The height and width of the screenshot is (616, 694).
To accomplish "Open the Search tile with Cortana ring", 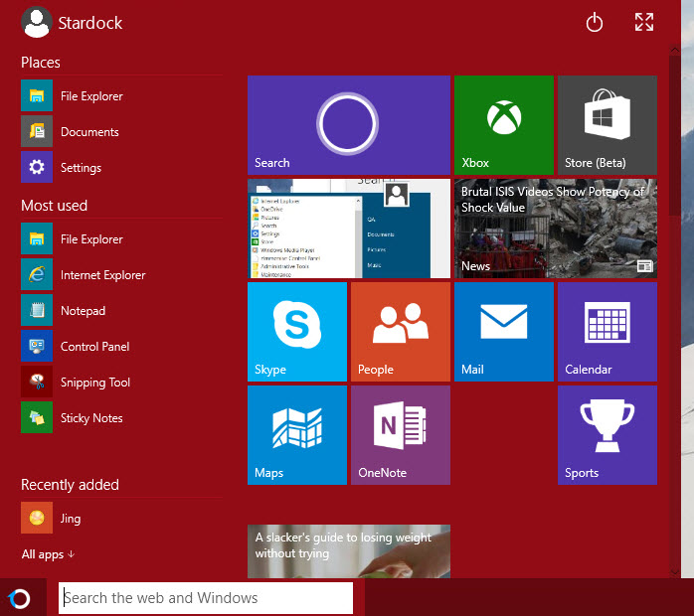I will pyautogui.click(x=349, y=125).
